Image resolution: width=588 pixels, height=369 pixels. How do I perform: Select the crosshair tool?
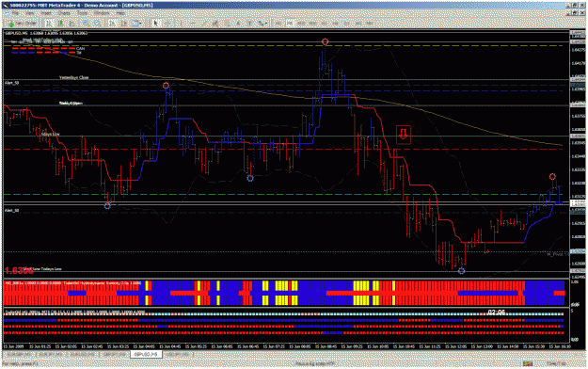167,24
